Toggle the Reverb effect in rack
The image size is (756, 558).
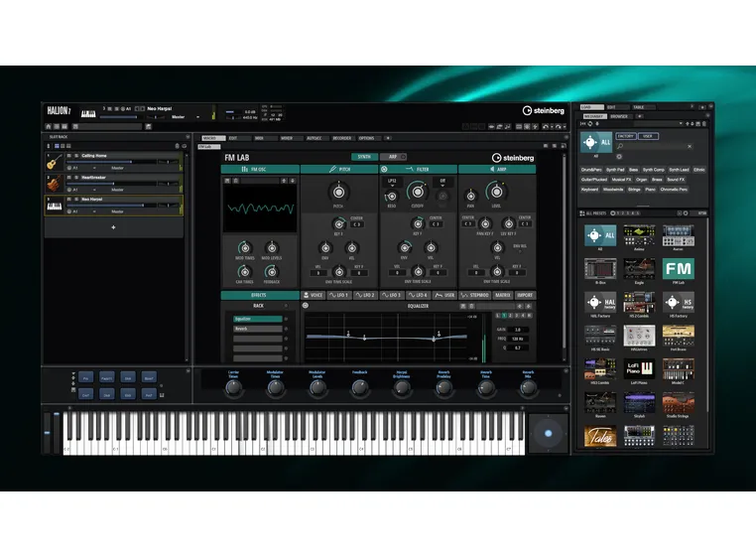click(286, 329)
